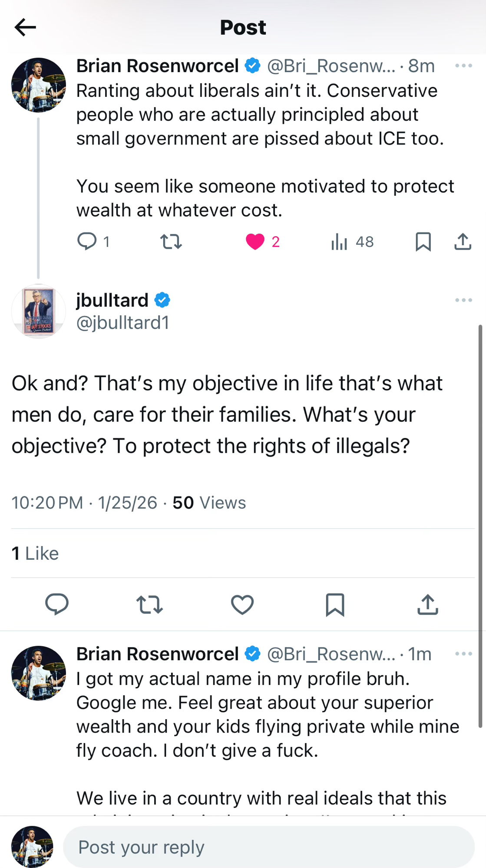Screen dimensions: 486x868
Task: Reply to Brian Rosenworcel's first post
Action: 87,241
